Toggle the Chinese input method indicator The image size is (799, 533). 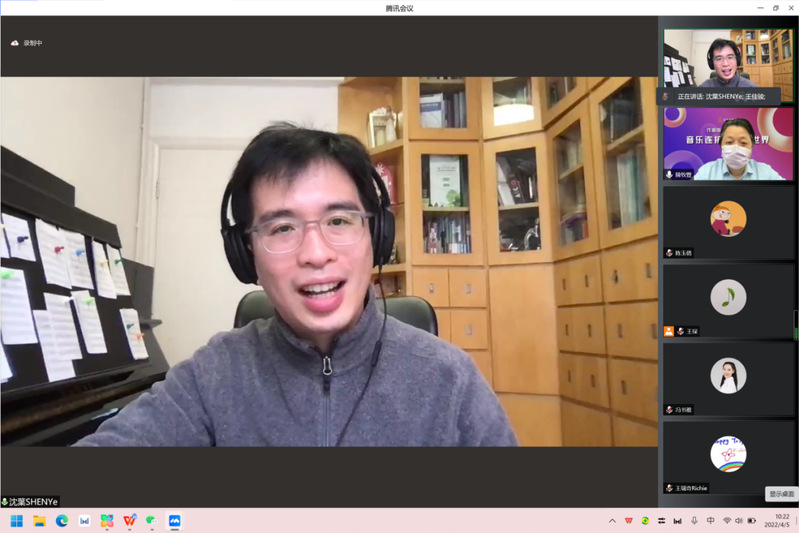711,521
